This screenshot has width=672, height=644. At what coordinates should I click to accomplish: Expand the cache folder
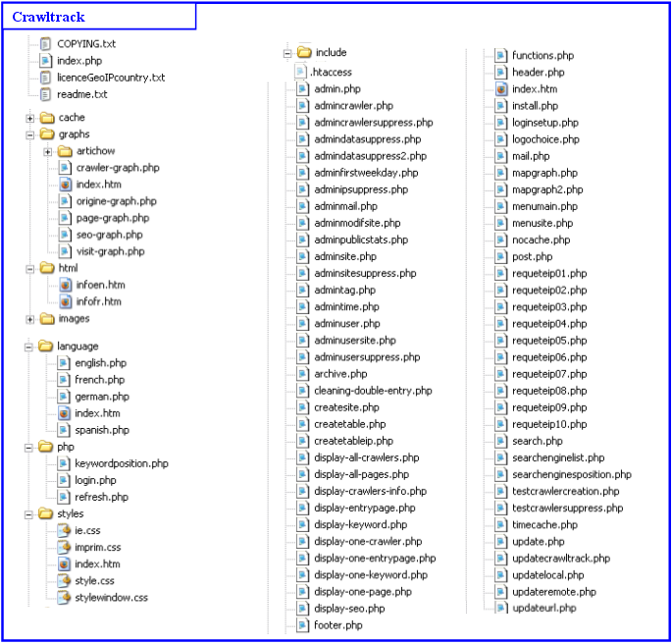[29, 119]
